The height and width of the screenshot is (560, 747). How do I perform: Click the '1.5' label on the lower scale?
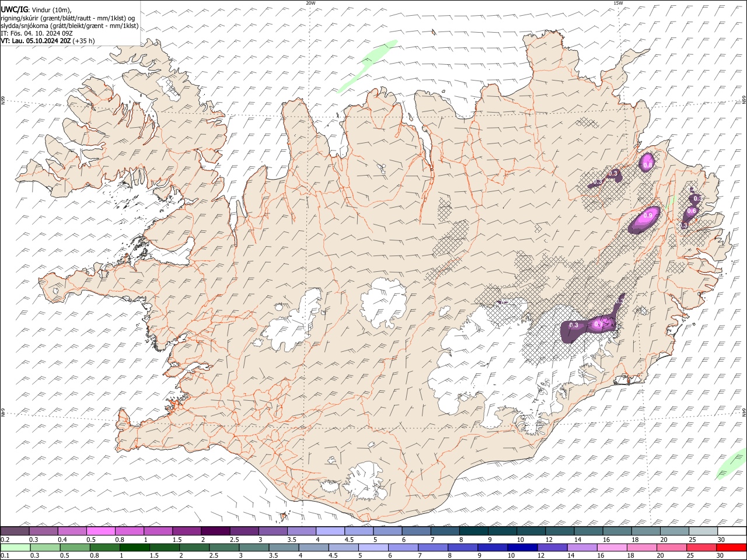[154, 555]
